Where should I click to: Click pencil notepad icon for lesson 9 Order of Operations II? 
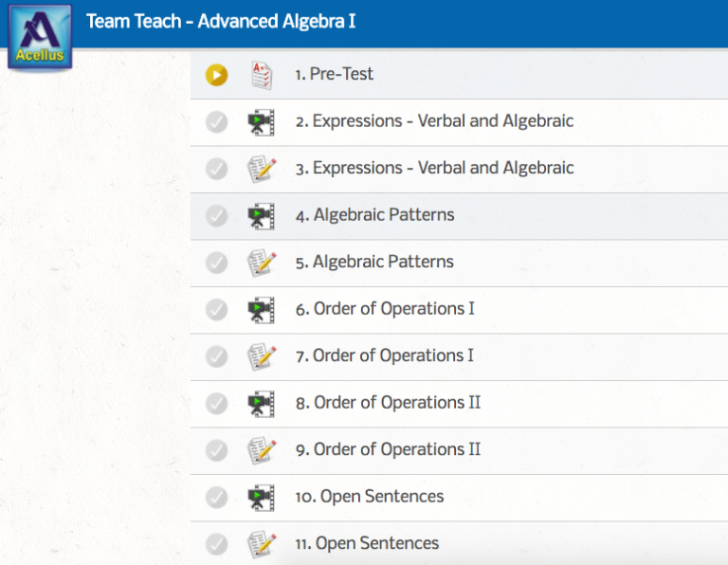point(262,450)
